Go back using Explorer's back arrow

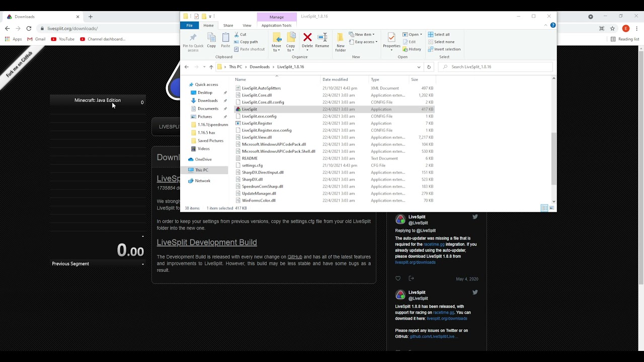coord(186,67)
